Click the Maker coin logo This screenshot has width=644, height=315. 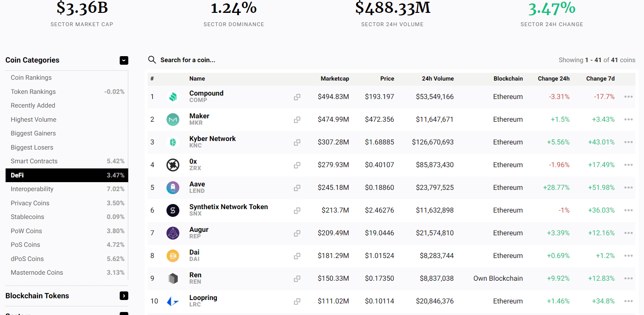coord(173,120)
